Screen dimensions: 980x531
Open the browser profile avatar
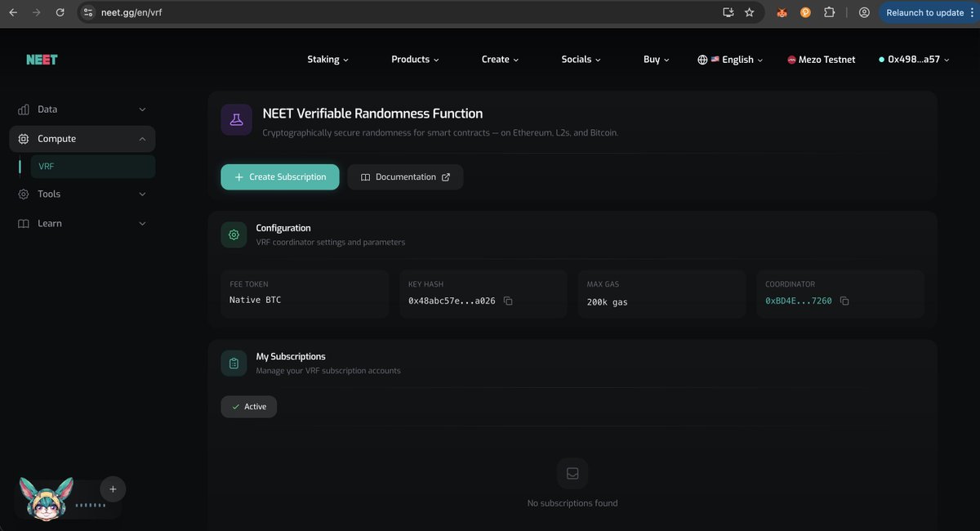click(x=864, y=12)
